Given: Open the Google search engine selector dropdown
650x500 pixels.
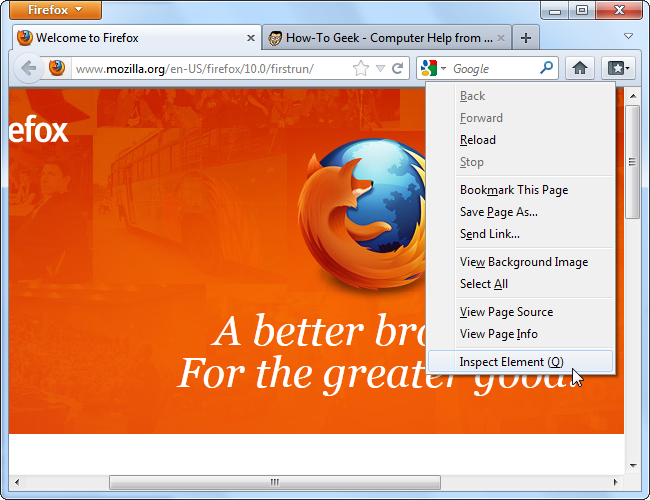Looking at the screenshot, I should [x=433, y=69].
